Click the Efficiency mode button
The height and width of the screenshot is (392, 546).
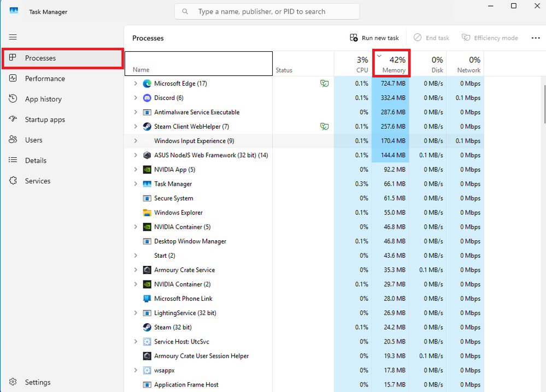pos(490,38)
